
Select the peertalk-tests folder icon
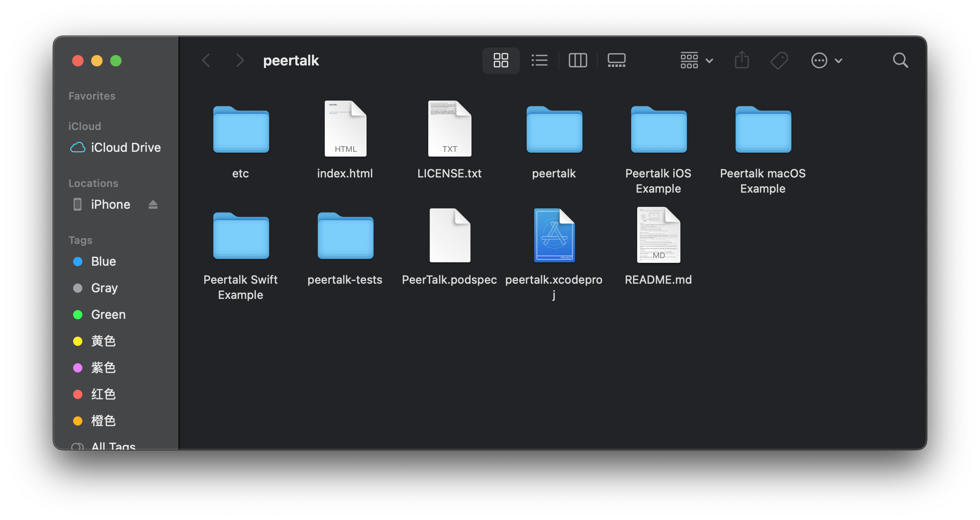pyautogui.click(x=345, y=235)
